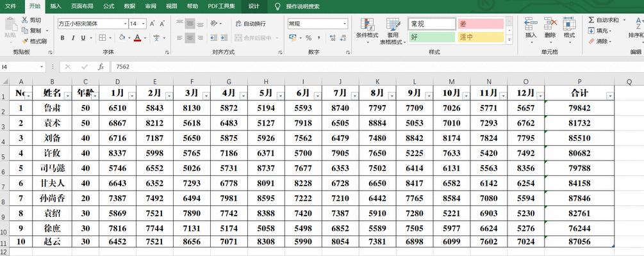The height and width of the screenshot is (256, 644).
Task: Align text right
Action: (x=200, y=38)
